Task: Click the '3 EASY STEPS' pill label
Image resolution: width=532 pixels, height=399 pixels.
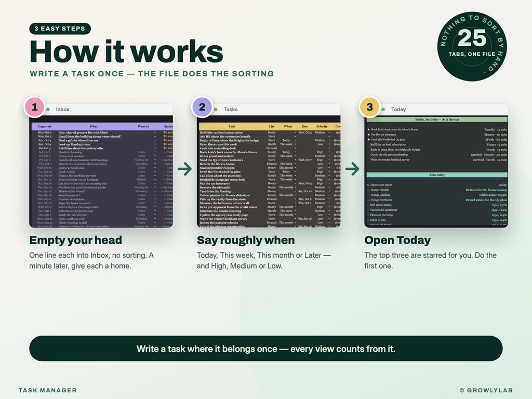Action: (x=60, y=29)
